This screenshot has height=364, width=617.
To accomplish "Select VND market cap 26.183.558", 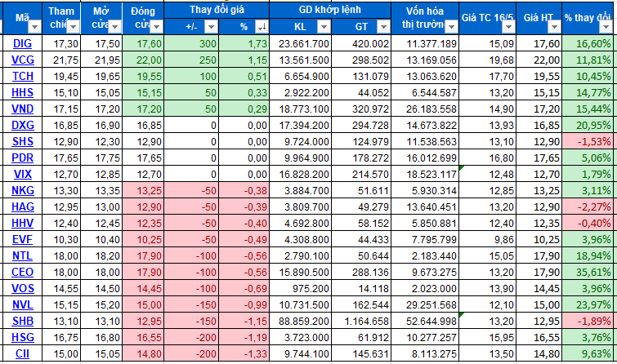I will pyautogui.click(x=425, y=109).
